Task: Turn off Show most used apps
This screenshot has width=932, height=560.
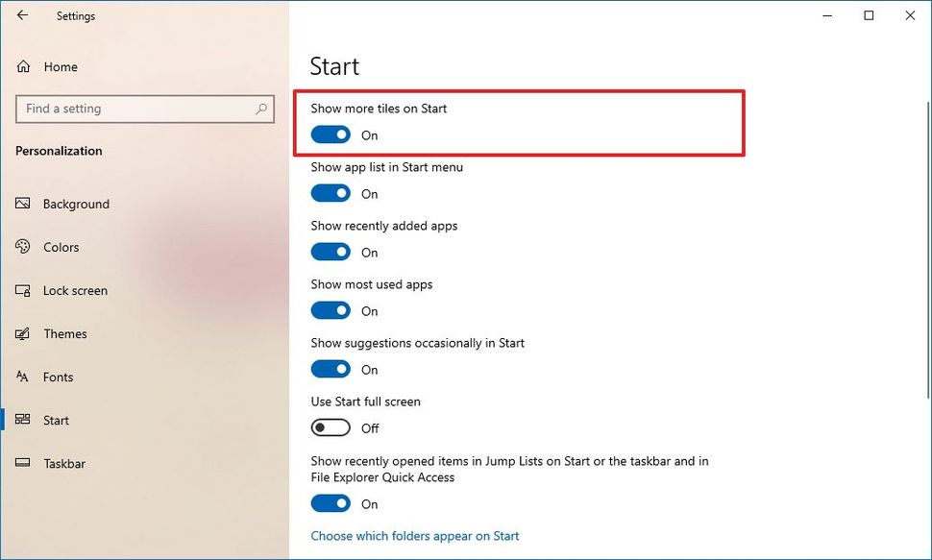Action: coord(331,310)
